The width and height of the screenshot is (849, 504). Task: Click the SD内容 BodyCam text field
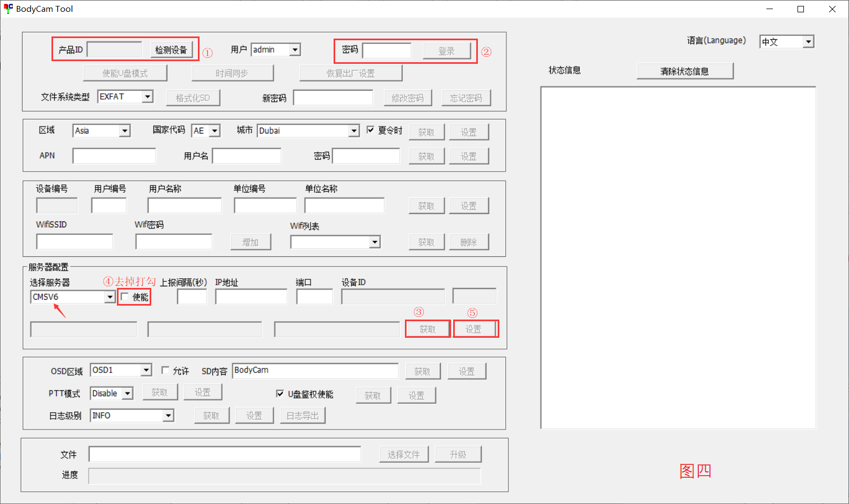point(315,370)
